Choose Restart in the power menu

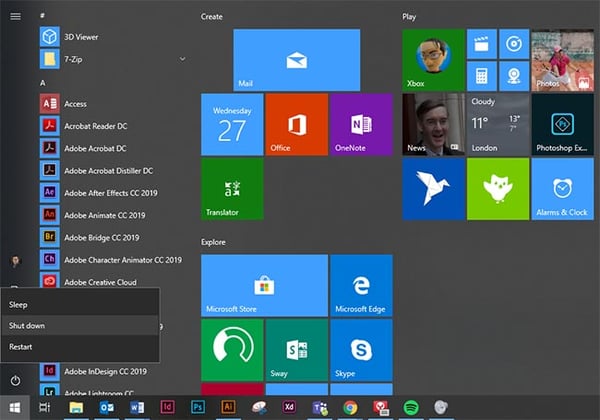[21, 347]
